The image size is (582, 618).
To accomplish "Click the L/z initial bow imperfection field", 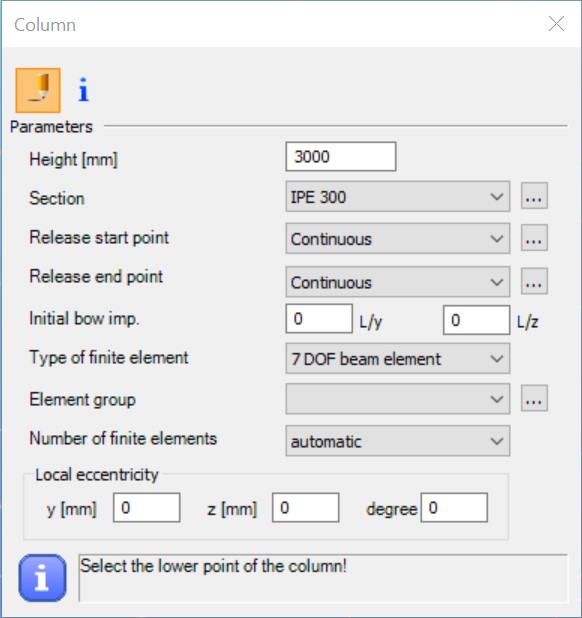I will 476,320.
